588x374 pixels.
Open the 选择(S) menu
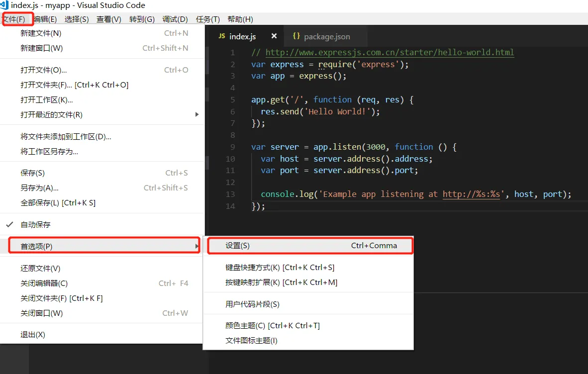pyautogui.click(x=77, y=19)
